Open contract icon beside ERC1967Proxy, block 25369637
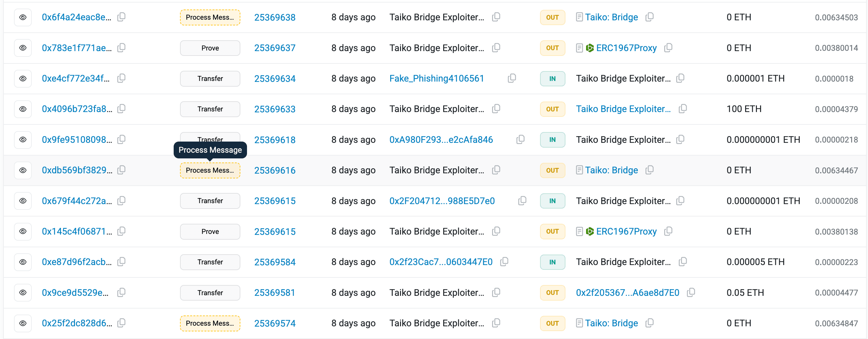Screen dimensions: 868x339 pyautogui.click(x=579, y=48)
